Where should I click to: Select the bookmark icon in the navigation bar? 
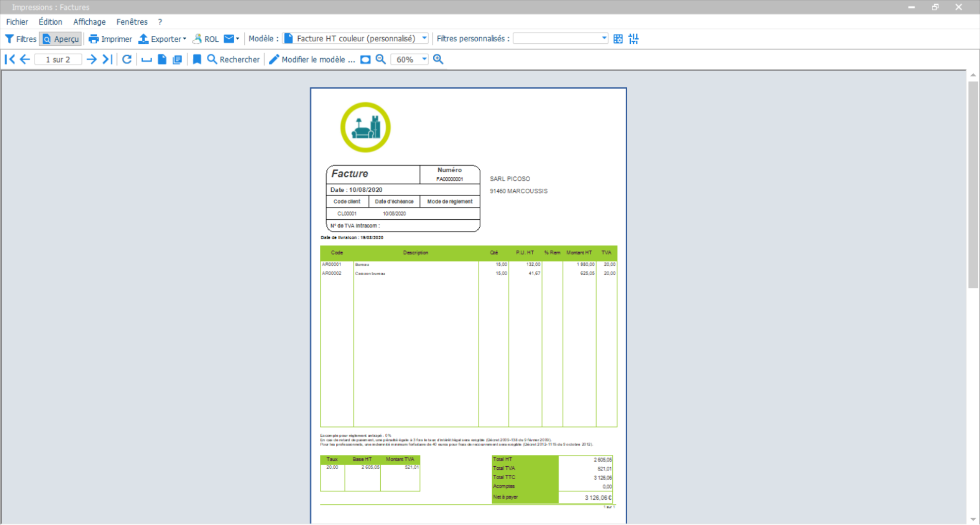pos(197,59)
